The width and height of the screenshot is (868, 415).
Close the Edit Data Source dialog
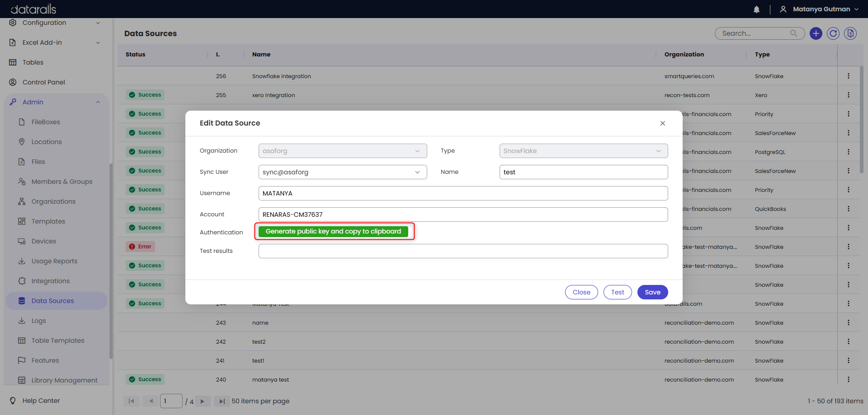[x=663, y=123]
